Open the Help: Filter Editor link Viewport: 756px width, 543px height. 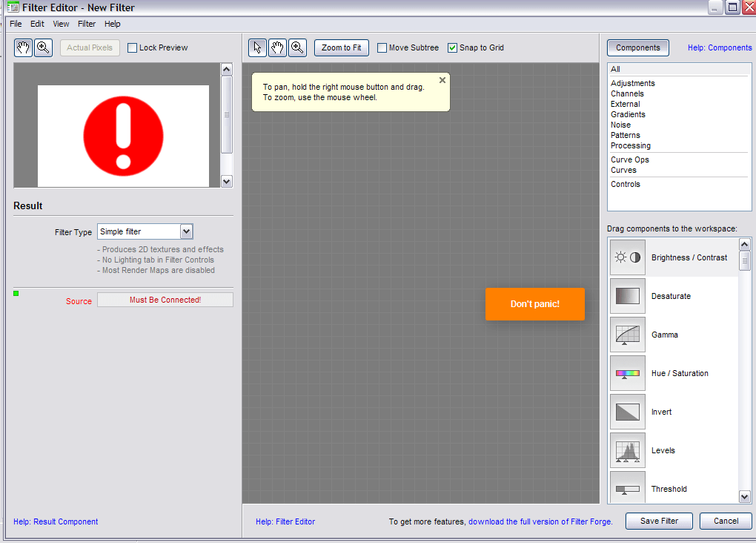[x=285, y=521]
